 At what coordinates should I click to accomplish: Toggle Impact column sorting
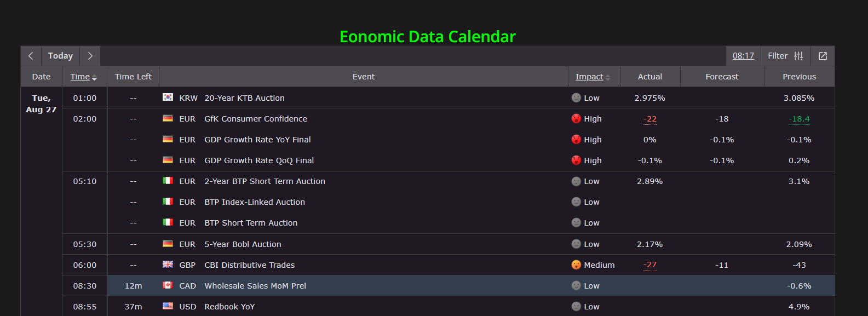[x=590, y=76]
